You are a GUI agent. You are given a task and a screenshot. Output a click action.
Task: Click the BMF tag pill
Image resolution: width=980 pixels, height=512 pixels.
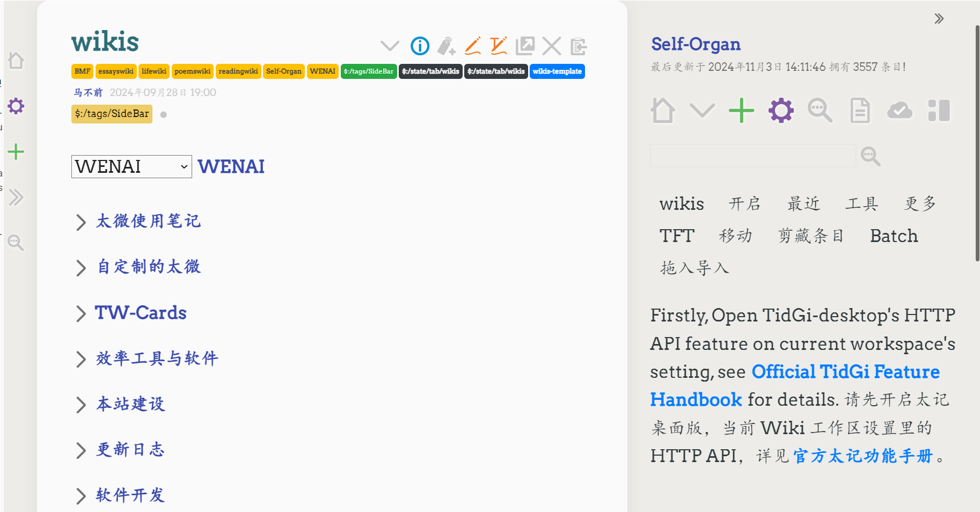(83, 71)
